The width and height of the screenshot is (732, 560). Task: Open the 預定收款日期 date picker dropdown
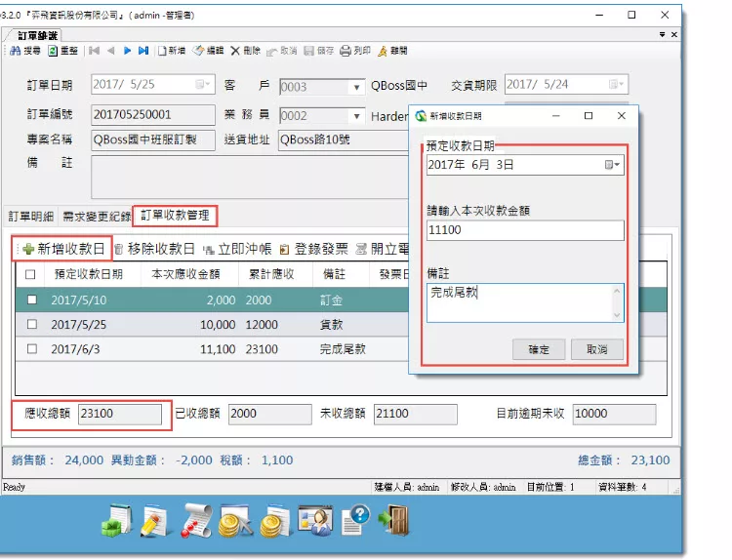point(612,166)
